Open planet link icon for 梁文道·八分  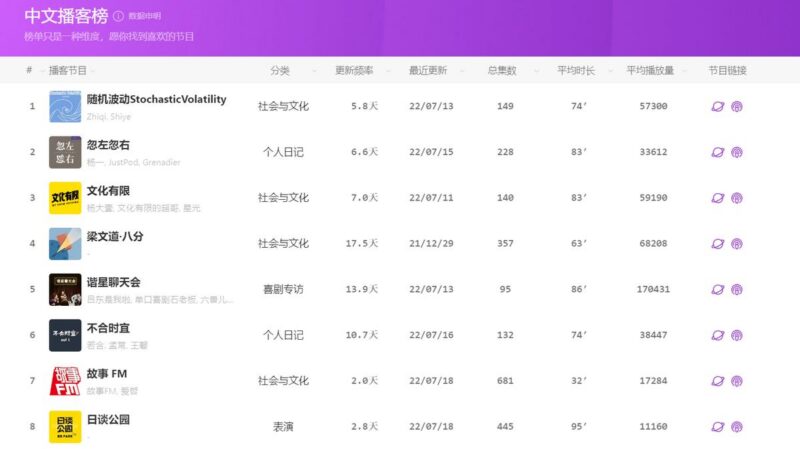tap(718, 243)
